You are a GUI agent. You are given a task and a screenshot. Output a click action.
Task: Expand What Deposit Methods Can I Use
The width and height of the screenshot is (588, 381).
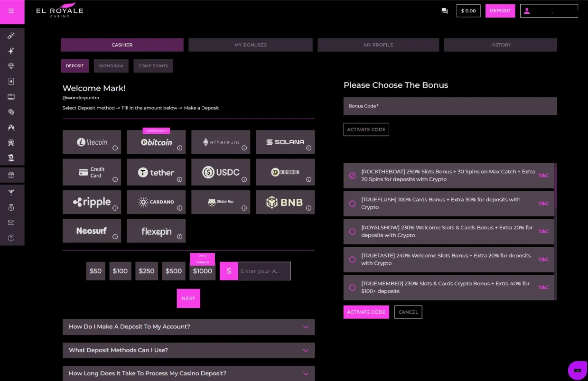coord(188,350)
